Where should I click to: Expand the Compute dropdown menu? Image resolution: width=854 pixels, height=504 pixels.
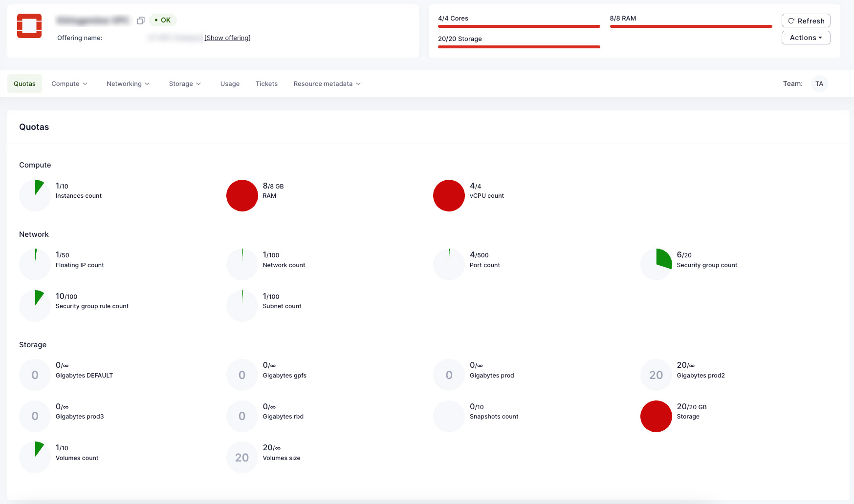click(x=69, y=84)
